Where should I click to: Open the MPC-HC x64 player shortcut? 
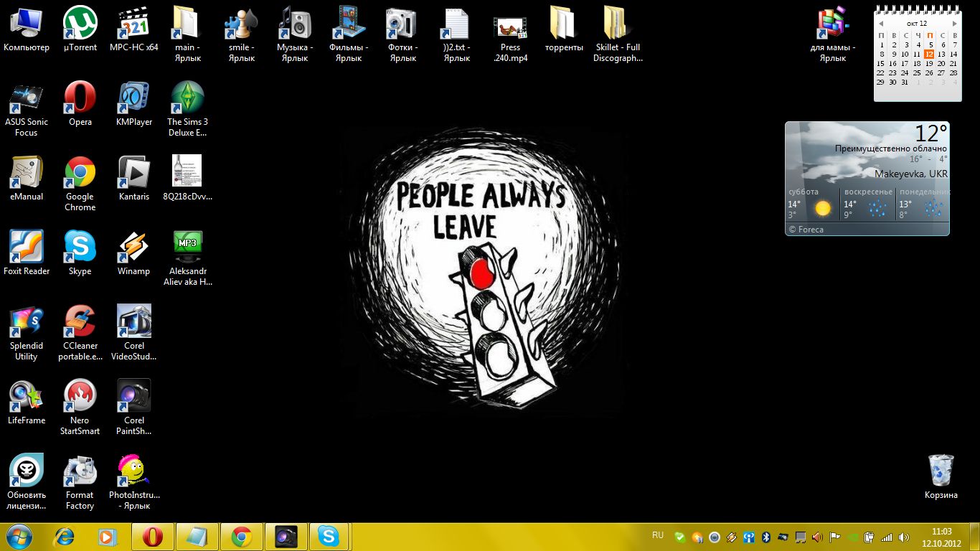click(x=134, y=29)
